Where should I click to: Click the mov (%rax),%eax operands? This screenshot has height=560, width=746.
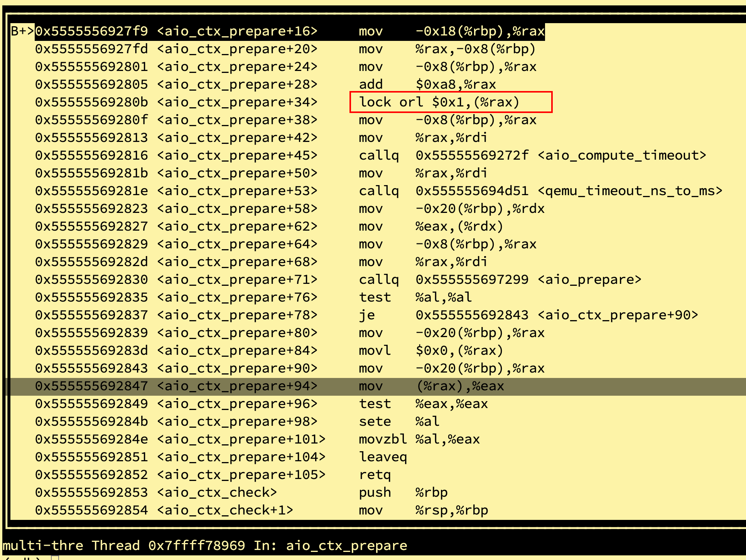[460, 386]
